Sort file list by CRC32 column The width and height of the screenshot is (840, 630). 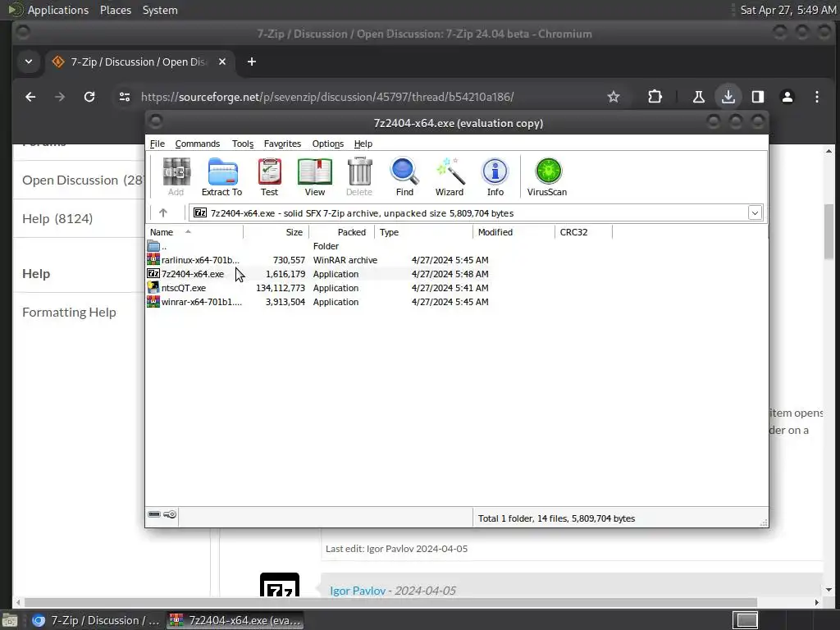(583, 232)
